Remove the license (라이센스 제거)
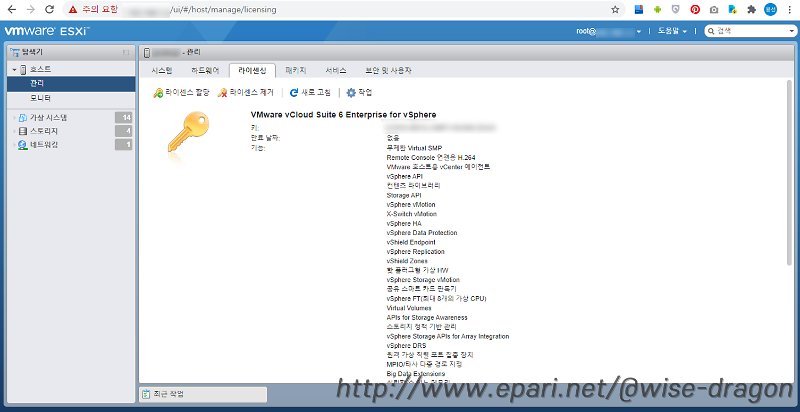Image resolution: width=800 pixels, height=412 pixels. (x=246, y=93)
